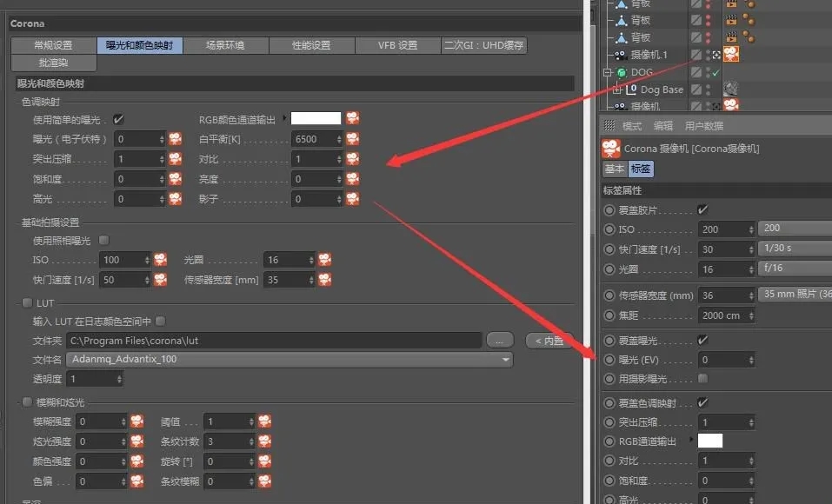
Task: Click the camera icon beside 白平衡[K] value
Action: coord(353,138)
